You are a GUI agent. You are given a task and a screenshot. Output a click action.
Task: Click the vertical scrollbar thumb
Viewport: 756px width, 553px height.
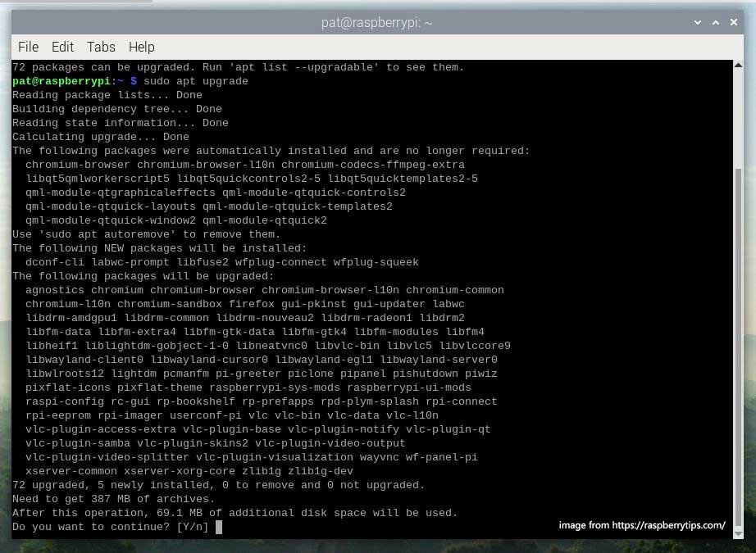[x=738, y=348]
